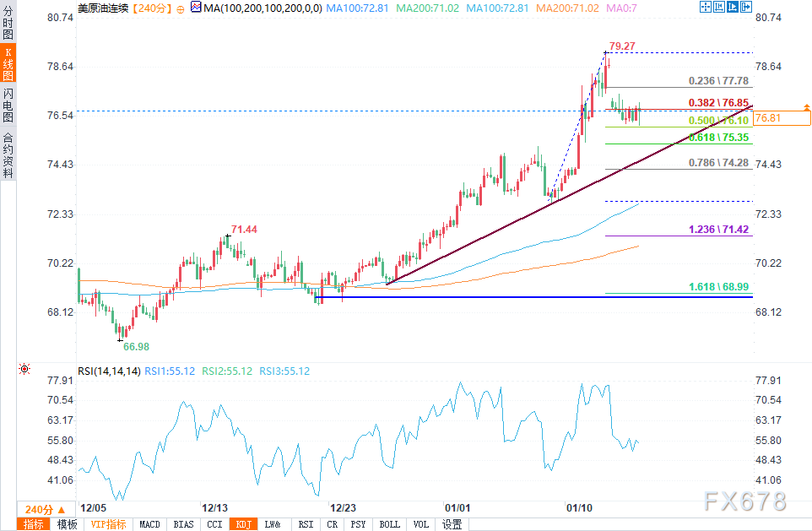Toggle the KDJ indicator button
The height and width of the screenshot is (531, 812).
244,524
